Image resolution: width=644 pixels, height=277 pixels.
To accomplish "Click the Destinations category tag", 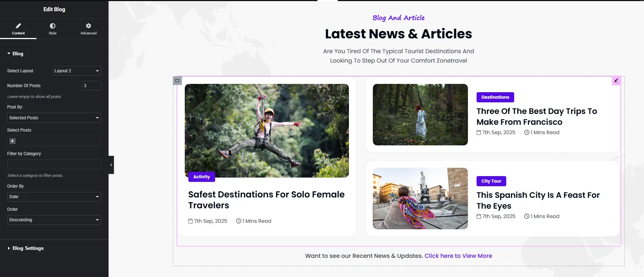I will click(x=495, y=97).
